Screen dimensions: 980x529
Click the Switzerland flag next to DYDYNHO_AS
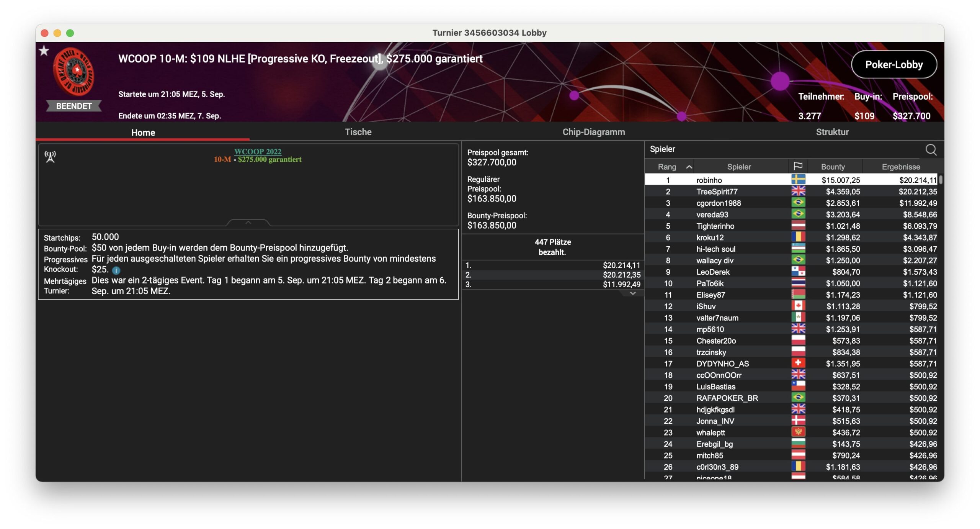coord(798,363)
